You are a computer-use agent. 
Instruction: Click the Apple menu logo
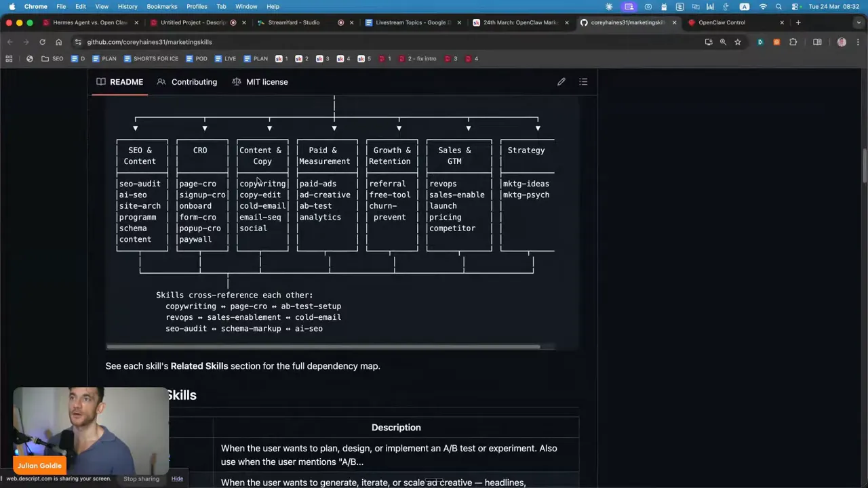tap(12, 7)
